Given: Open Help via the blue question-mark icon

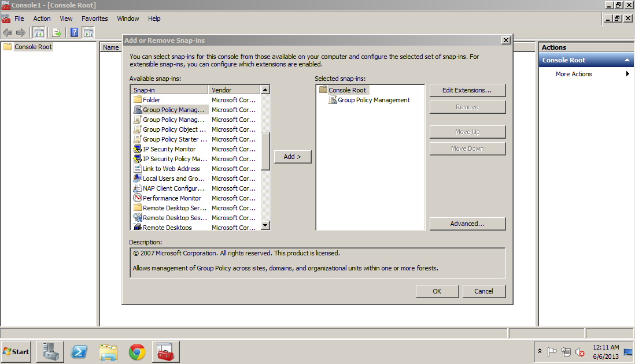Looking at the screenshot, I should (x=75, y=32).
